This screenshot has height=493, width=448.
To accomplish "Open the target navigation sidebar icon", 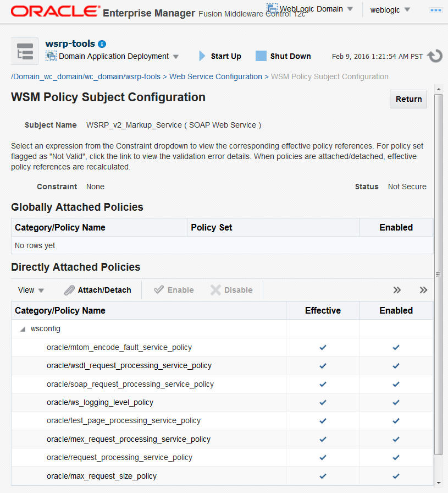I will [x=24, y=51].
